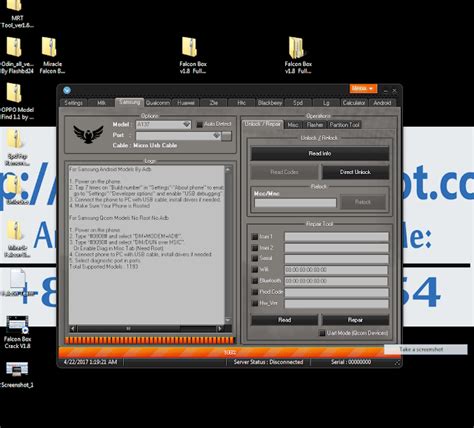Click the log panel scroll-right arrow
The image size is (474, 428).
220,329
